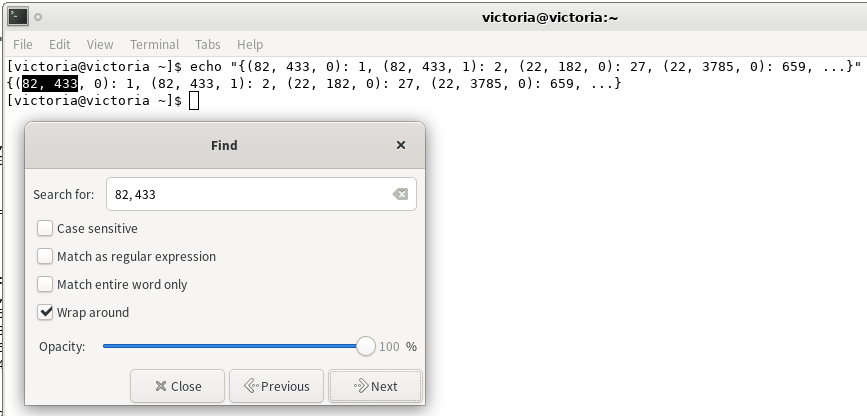Viewport: 867px width, 416px height.
Task: Clear the search field with the backspace icon
Action: click(400, 194)
